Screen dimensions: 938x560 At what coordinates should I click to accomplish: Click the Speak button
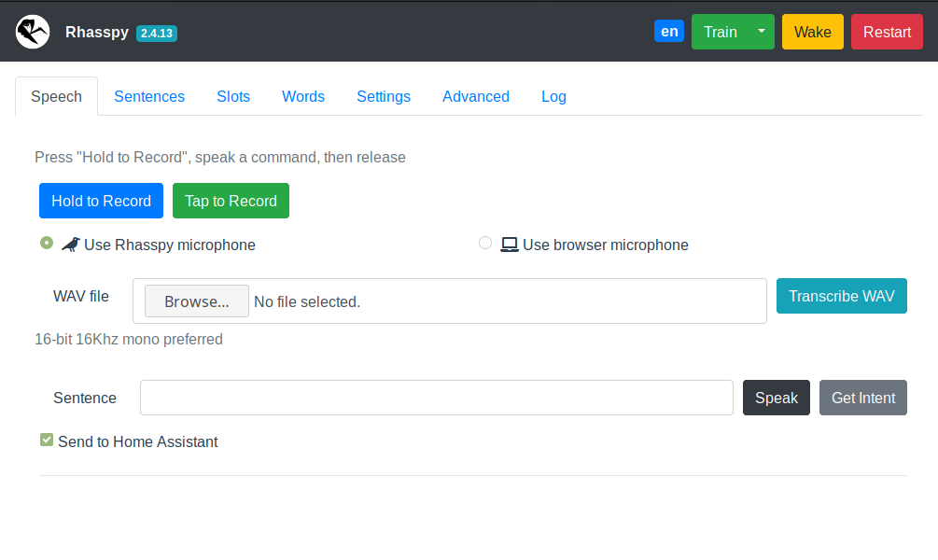pos(777,398)
